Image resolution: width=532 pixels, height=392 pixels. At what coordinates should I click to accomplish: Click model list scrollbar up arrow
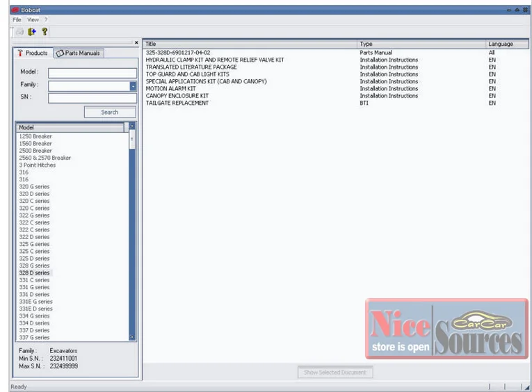tap(132, 126)
